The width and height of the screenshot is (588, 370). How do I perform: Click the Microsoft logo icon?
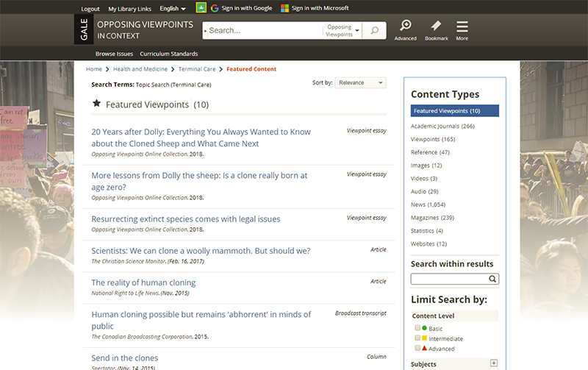284,8
